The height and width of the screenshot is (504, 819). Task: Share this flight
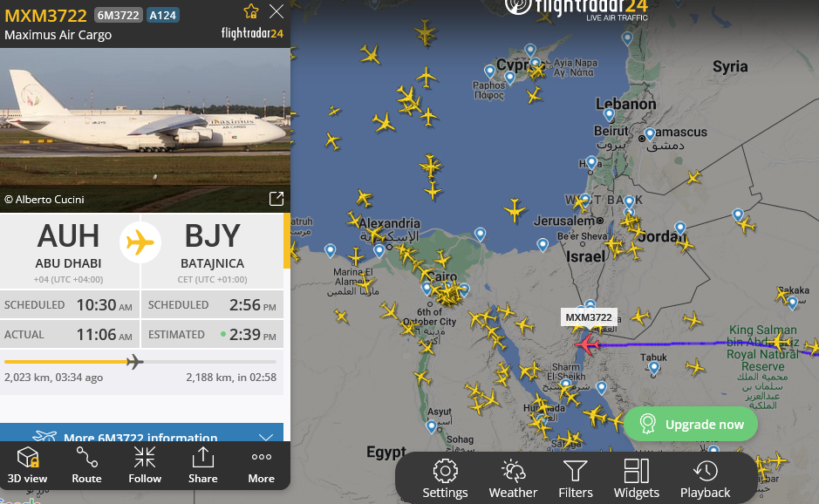click(x=202, y=466)
